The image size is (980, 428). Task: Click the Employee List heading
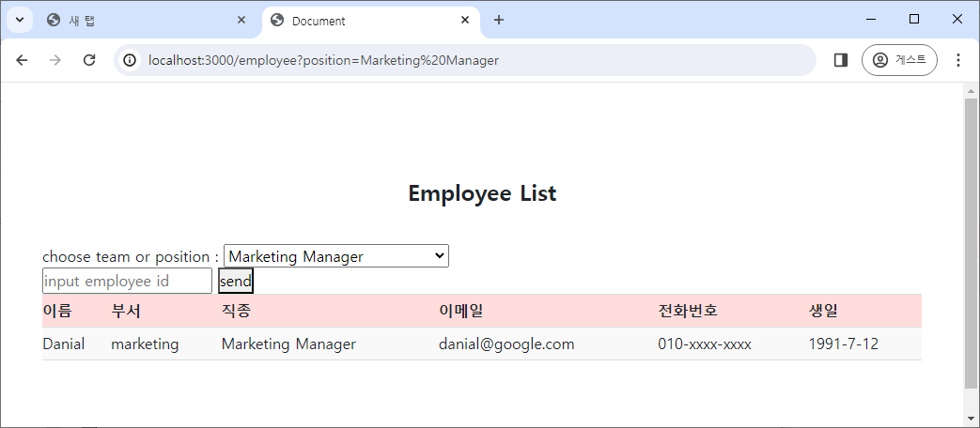tap(482, 193)
